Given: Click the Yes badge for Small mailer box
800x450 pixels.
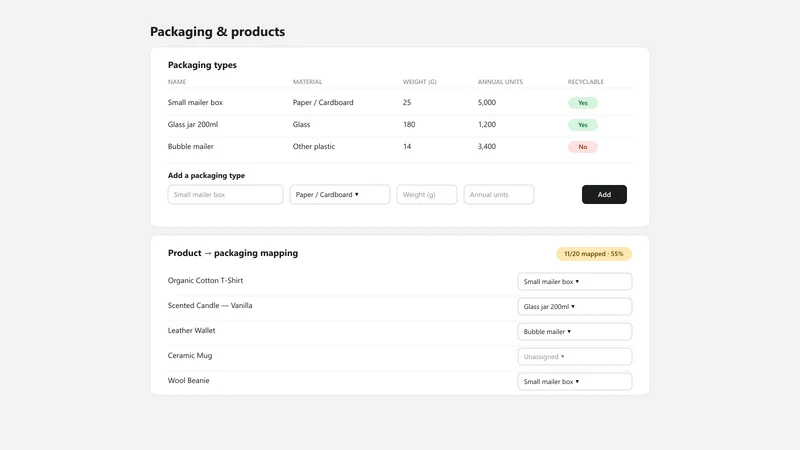Looking at the screenshot, I should coord(583,103).
